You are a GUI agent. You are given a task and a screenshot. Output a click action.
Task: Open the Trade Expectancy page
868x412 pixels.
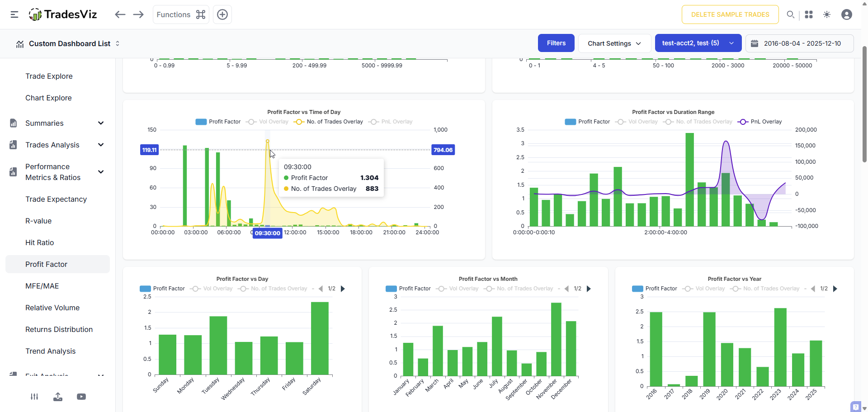(56, 199)
